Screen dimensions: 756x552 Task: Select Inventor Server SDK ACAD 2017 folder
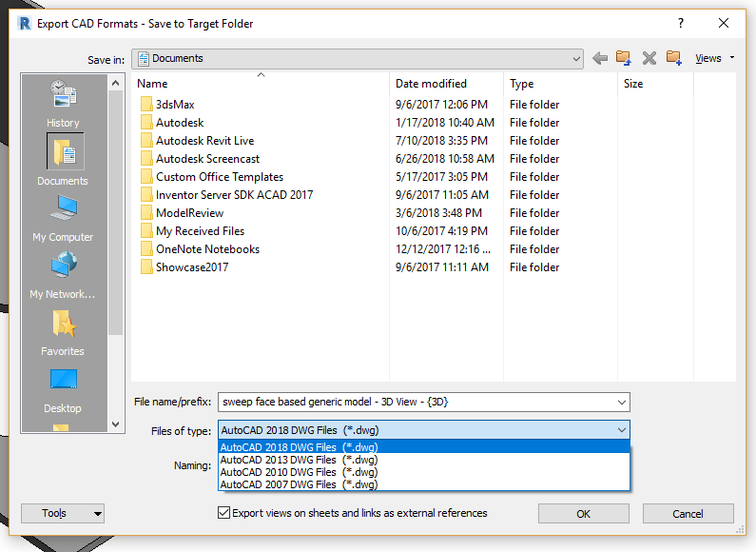pyautogui.click(x=234, y=195)
